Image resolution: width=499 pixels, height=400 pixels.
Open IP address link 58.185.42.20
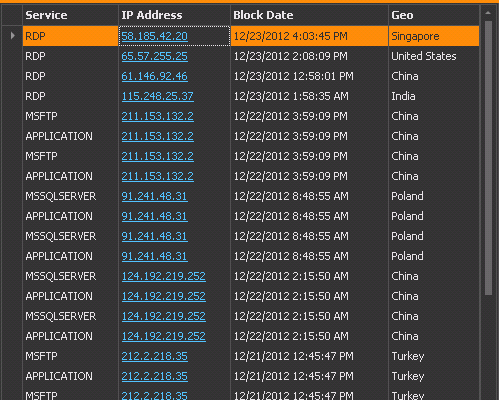pos(154,36)
